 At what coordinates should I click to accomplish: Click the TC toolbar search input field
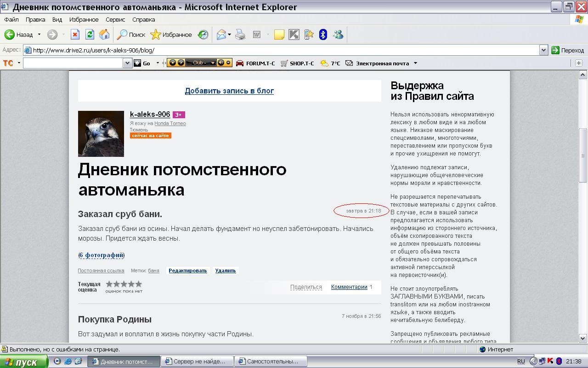point(73,63)
